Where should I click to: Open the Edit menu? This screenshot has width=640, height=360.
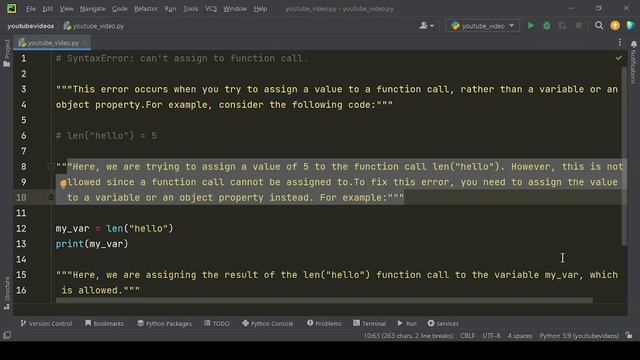click(x=48, y=9)
